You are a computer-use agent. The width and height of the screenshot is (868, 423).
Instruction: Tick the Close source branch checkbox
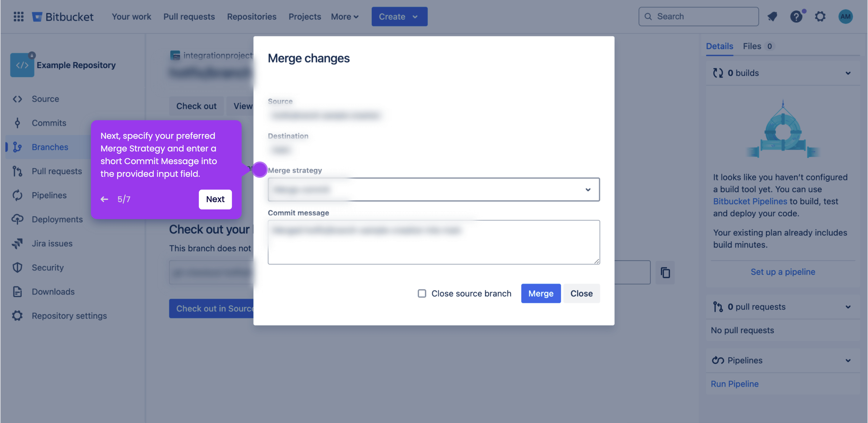pyautogui.click(x=422, y=293)
